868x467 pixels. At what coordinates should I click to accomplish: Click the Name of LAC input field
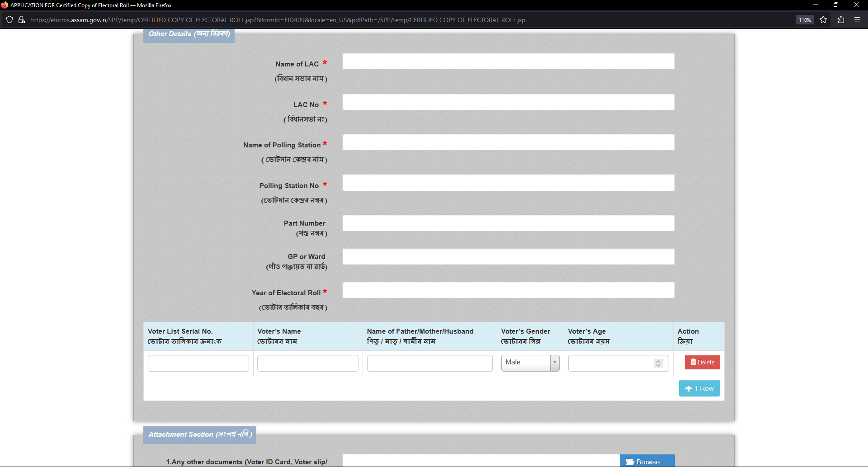coord(508,61)
